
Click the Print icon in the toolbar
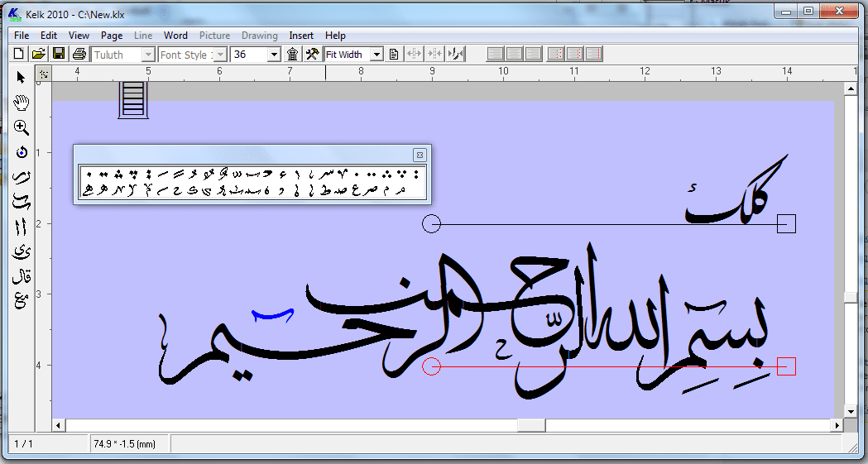(79, 55)
